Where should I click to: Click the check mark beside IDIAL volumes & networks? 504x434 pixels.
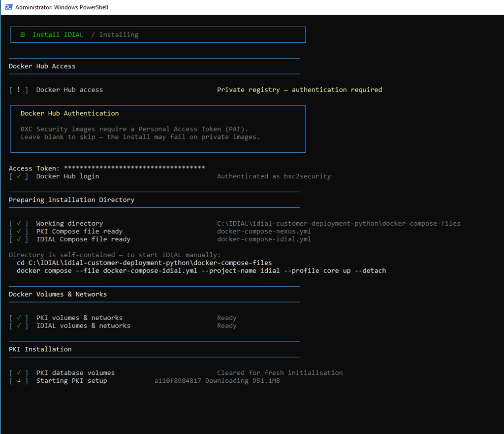(x=19, y=325)
